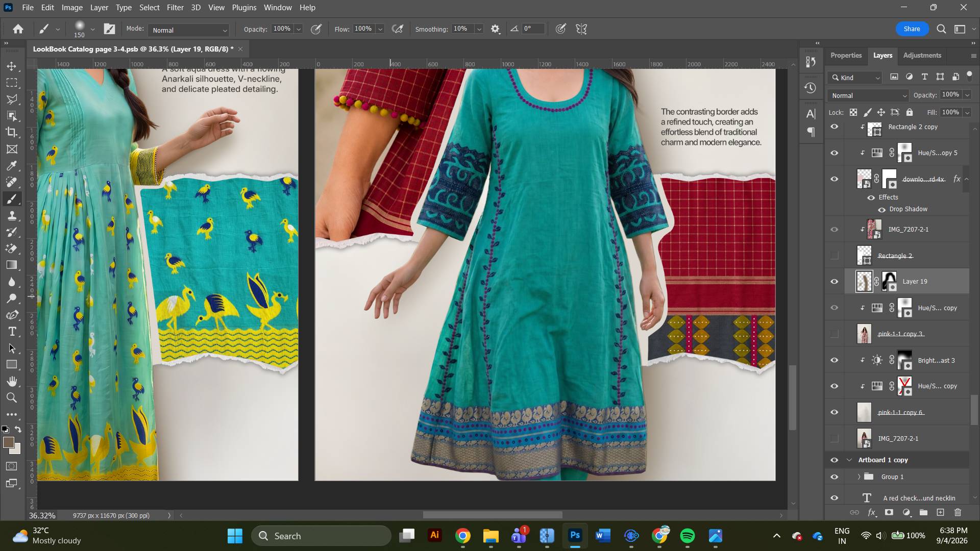
Task: Click the foreground color swatch
Action: (9, 443)
